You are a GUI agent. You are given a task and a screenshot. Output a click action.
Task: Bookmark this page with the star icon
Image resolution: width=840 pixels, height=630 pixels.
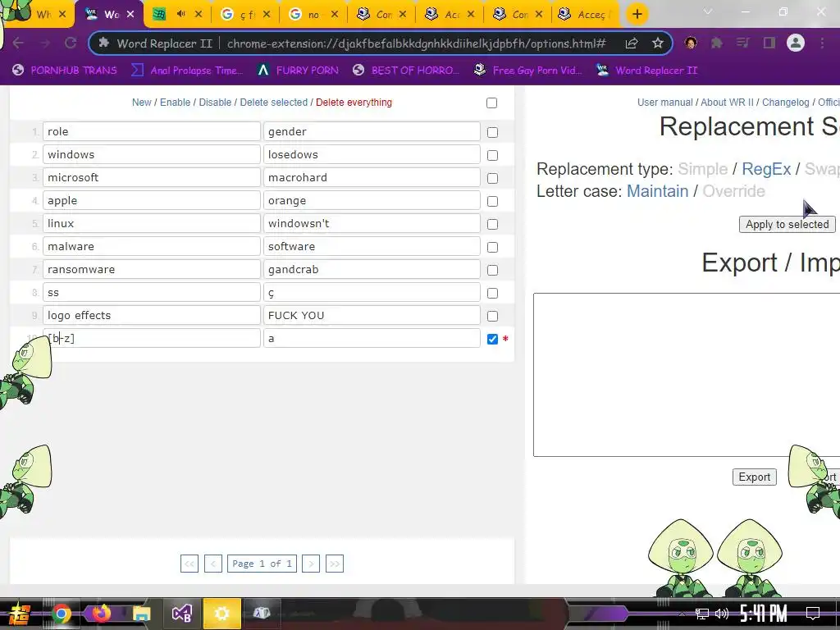point(658,43)
